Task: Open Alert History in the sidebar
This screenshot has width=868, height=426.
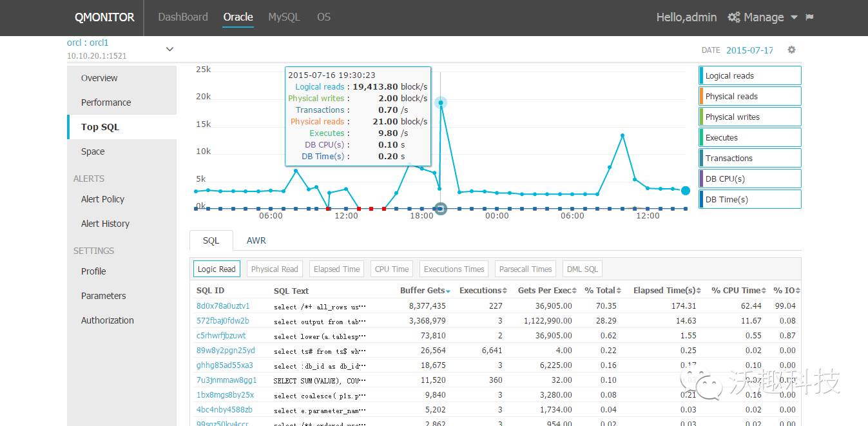Action: (x=122, y=224)
